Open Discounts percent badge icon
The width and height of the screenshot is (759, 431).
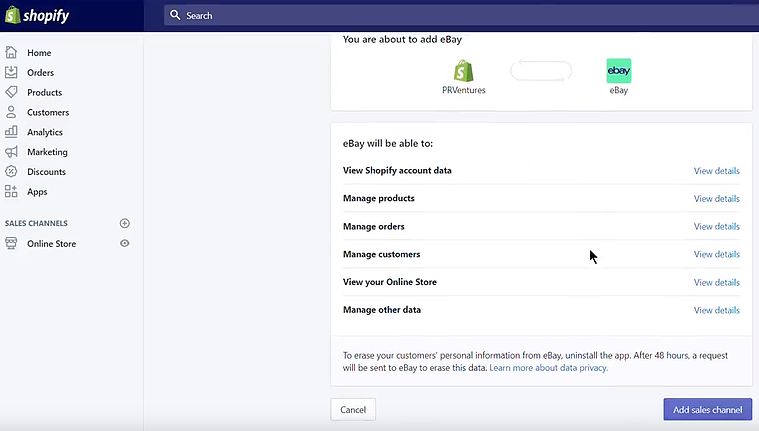point(11,171)
